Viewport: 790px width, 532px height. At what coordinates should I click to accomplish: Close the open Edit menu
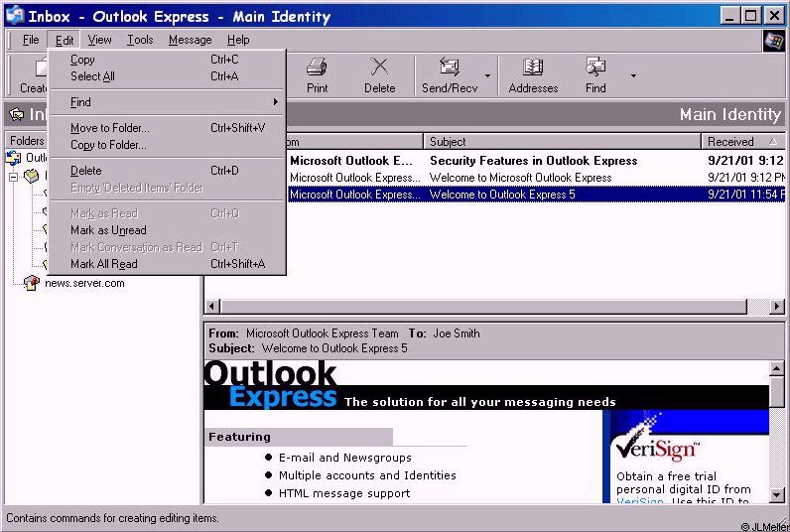click(64, 40)
